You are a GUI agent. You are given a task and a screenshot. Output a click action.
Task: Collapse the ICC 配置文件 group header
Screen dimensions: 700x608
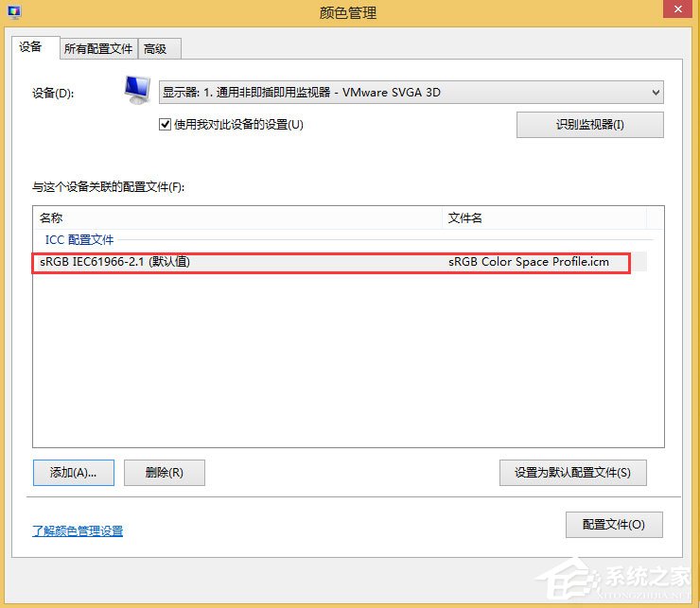[79, 240]
